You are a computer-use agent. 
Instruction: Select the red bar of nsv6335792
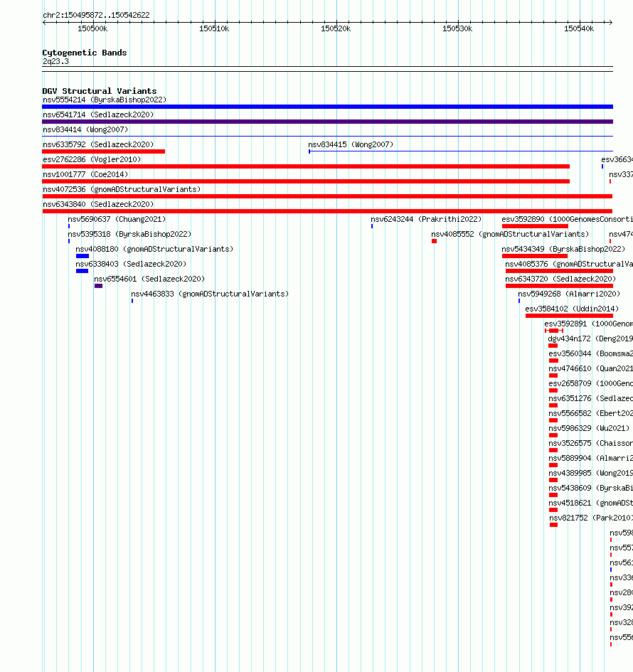[103, 151]
